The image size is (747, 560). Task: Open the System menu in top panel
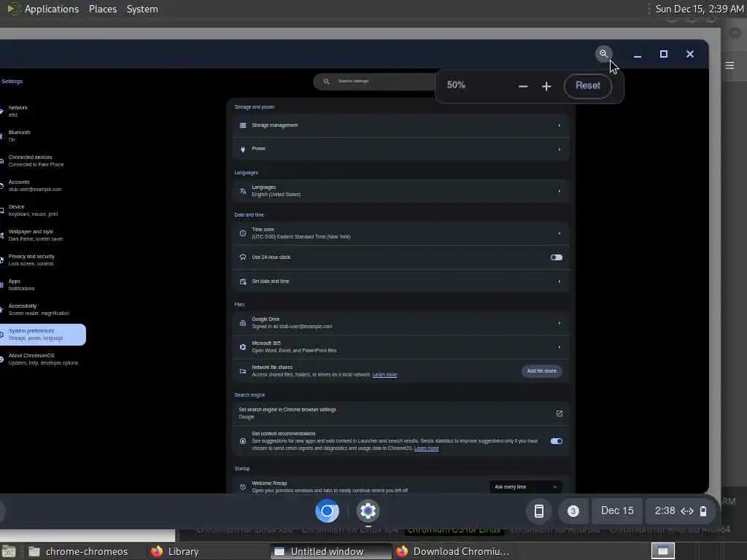tap(142, 9)
